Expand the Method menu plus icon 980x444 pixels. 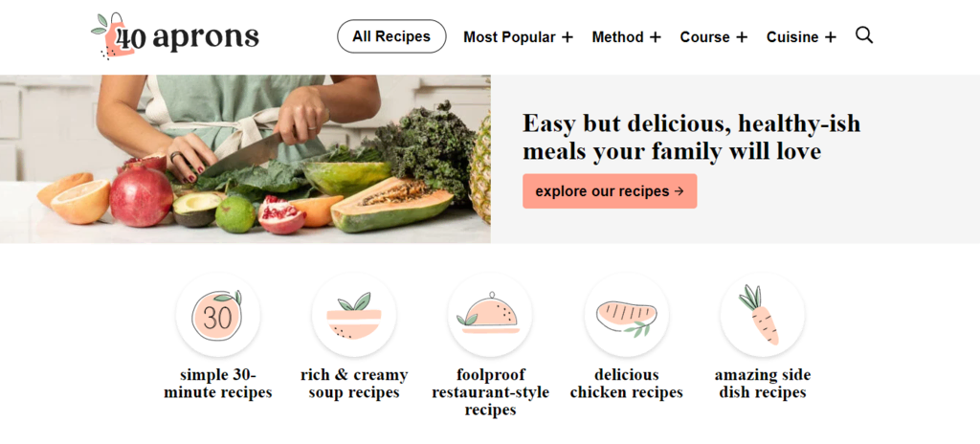[x=655, y=37]
